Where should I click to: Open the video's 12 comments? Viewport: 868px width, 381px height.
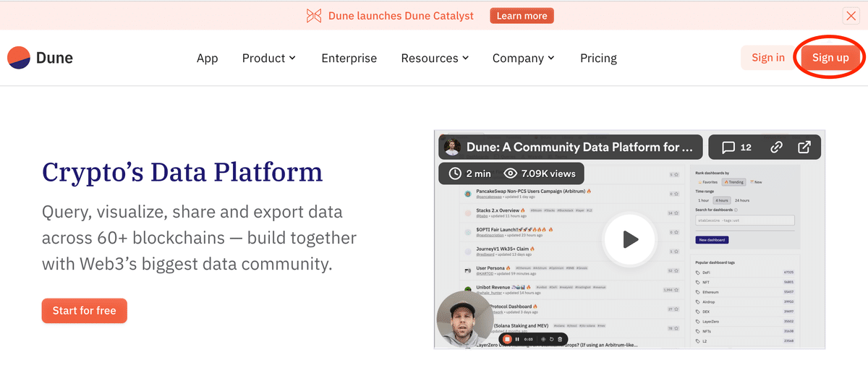[x=737, y=147]
